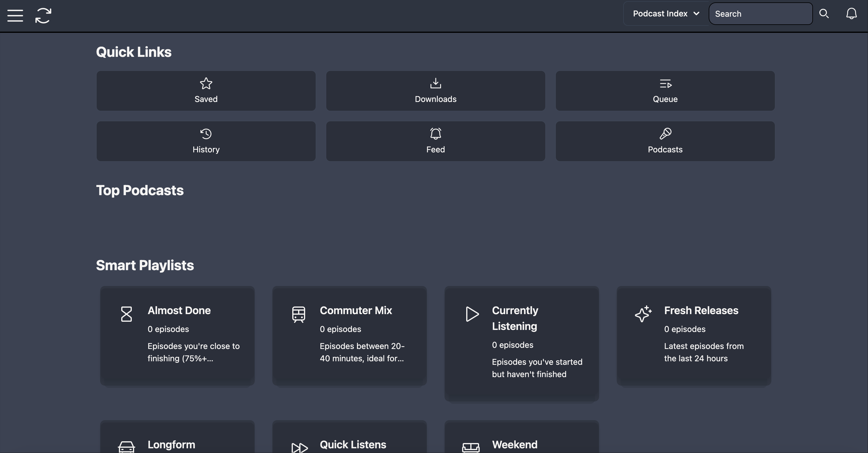This screenshot has width=868, height=453.
Task: Open the hamburger navigation menu
Action: tap(15, 16)
